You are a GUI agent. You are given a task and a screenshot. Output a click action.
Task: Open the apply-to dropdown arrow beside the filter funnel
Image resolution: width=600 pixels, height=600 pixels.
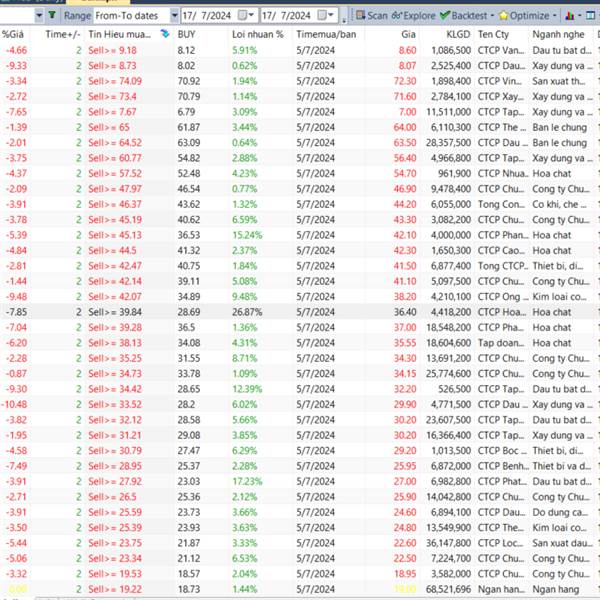pyautogui.click(x=39, y=16)
